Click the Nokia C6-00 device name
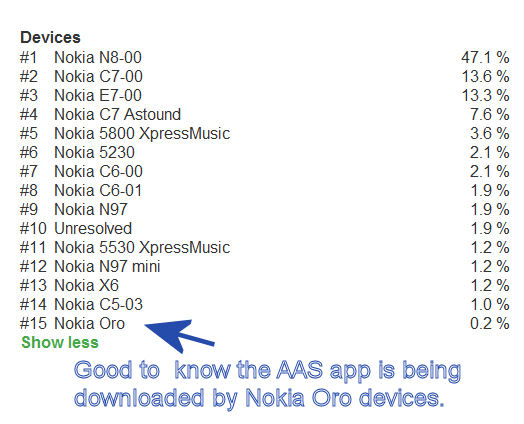 (x=98, y=172)
